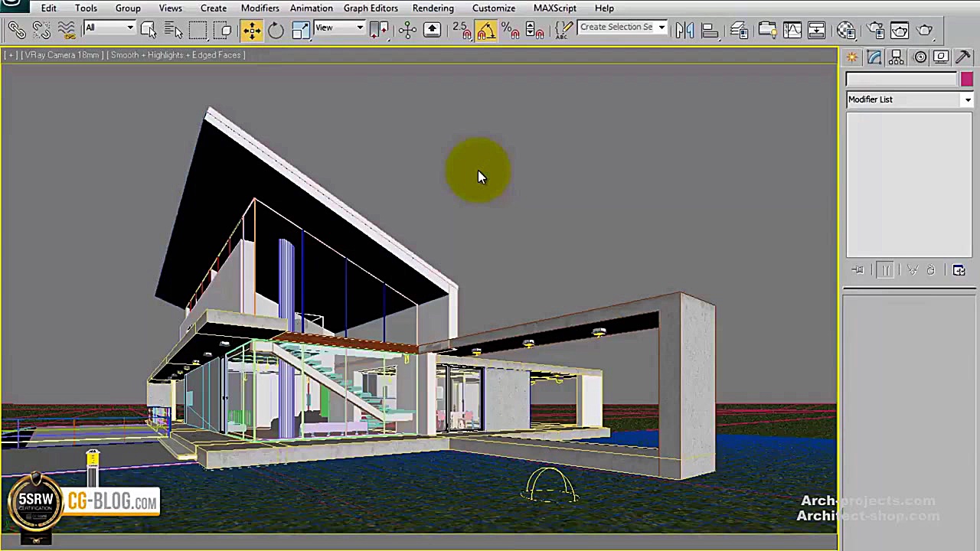980x551 pixels.
Task: Click Remove Modifier from Stack button
Action: [x=931, y=270]
